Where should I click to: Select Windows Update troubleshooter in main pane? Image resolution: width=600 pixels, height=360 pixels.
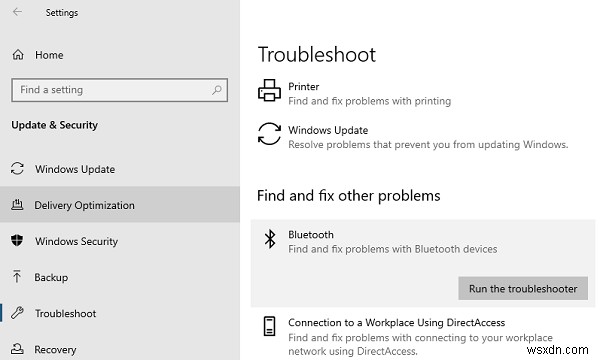328,130
